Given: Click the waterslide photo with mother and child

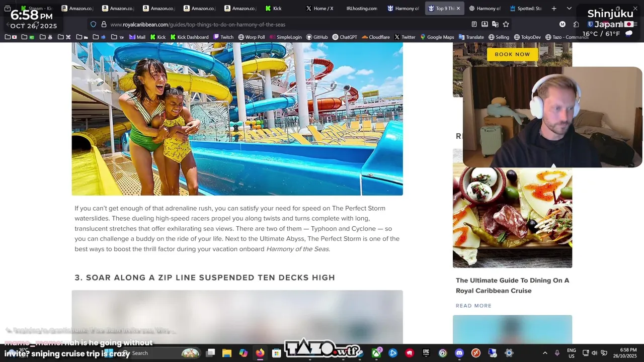Looking at the screenshot, I should point(237,119).
